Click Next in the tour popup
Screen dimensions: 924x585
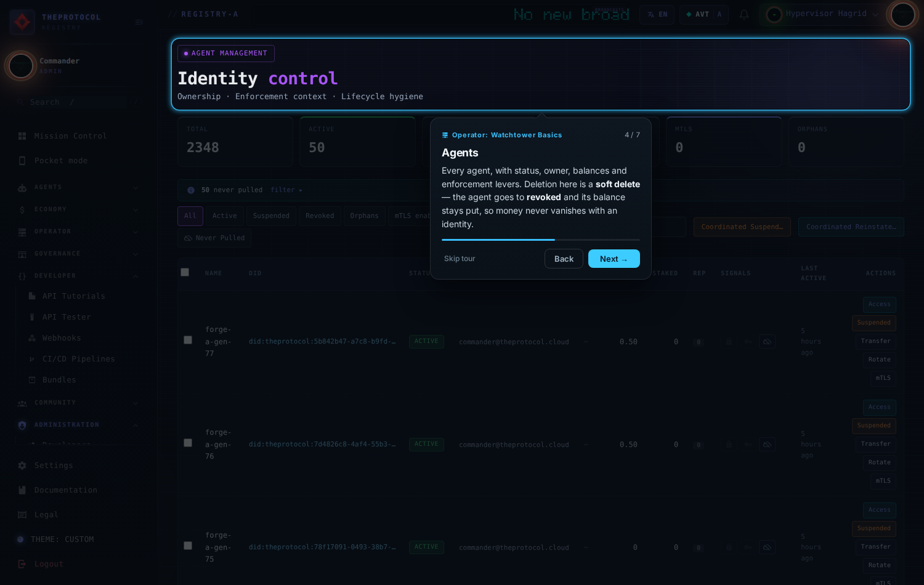tap(614, 259)
